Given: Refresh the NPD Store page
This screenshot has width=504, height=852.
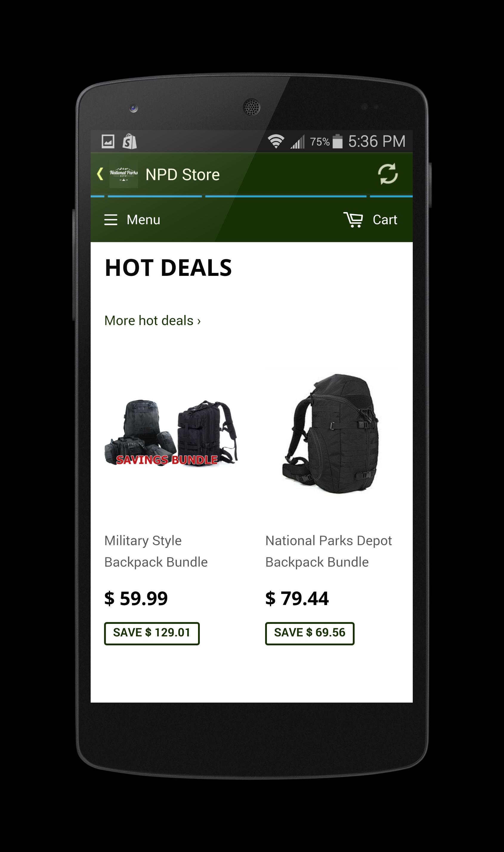Looking at the screenshot, I should [387, 174].
